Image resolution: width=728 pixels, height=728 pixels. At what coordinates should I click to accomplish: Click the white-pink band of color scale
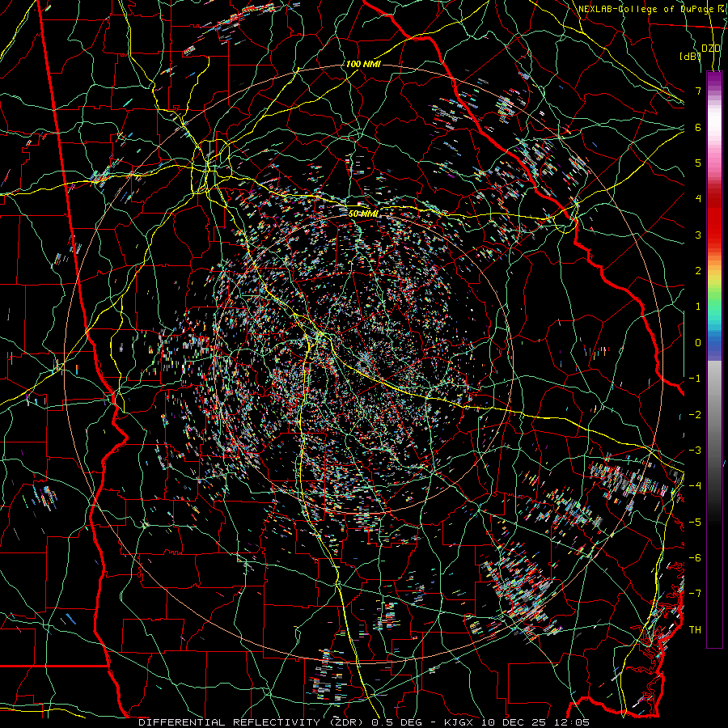[x=714, y=130]
